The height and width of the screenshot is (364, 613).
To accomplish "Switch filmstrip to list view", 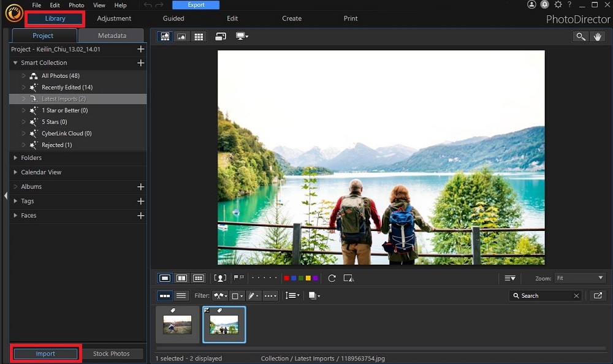I will (181, 295).
